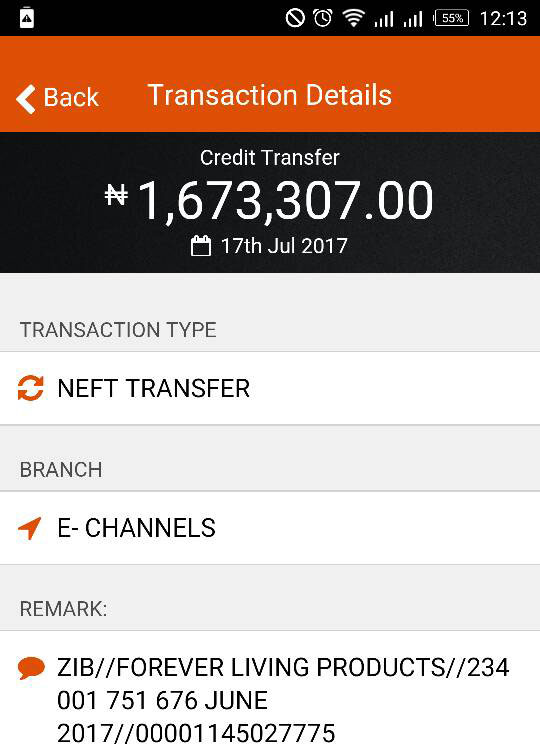540x756 pixels.
Task: Tap the 12:13 clock in status bar
Action: 503,18
